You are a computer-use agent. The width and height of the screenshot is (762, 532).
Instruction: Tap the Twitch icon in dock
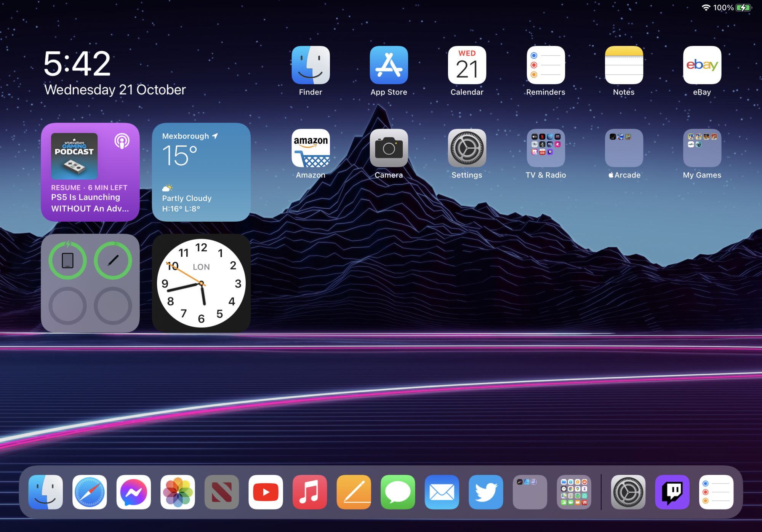pyautogui.click(x=672, y=492)
